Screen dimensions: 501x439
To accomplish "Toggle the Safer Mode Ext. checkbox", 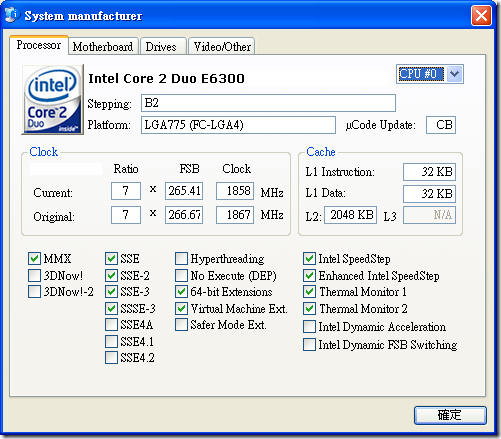I will [x=181, y=324].
